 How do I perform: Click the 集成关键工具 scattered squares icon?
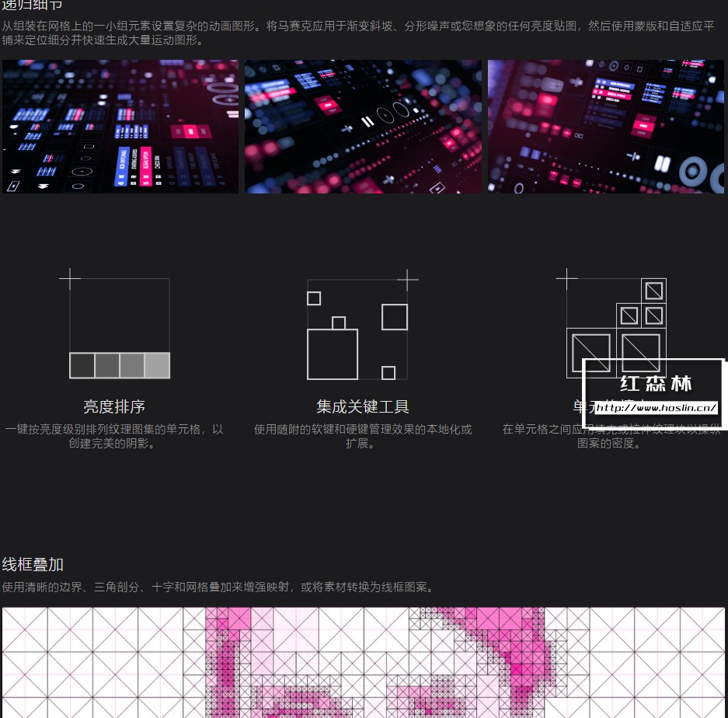pyautogui.click(x=363, y=324)
